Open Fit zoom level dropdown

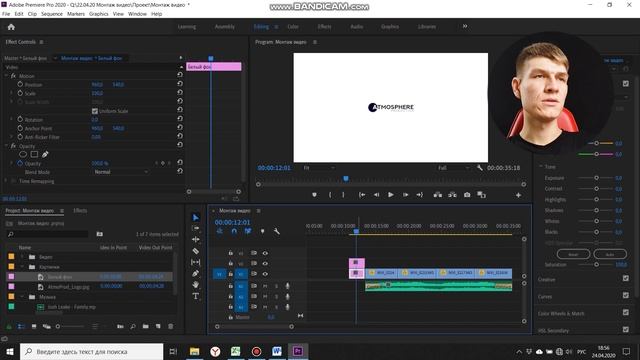tap(319, 168)
